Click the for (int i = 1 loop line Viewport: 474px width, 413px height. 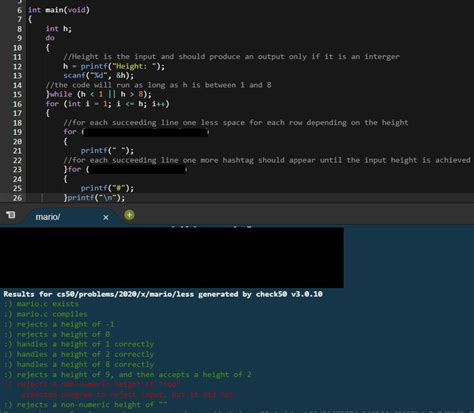tap(108, 104)
